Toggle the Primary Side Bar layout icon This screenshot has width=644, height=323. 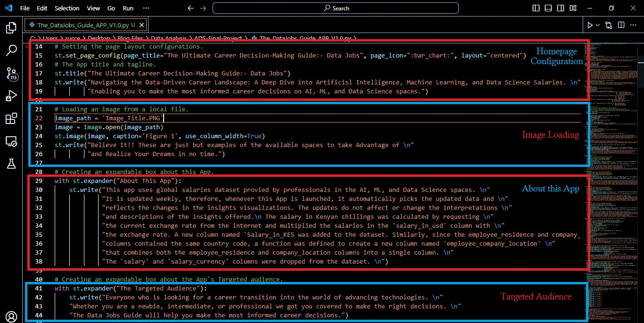tap(536, 8)
